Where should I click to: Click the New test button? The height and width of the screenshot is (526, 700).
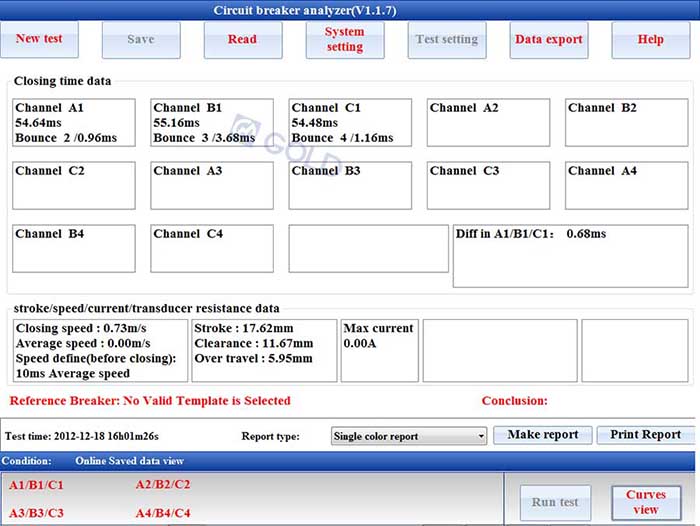(x=40, y=40)
